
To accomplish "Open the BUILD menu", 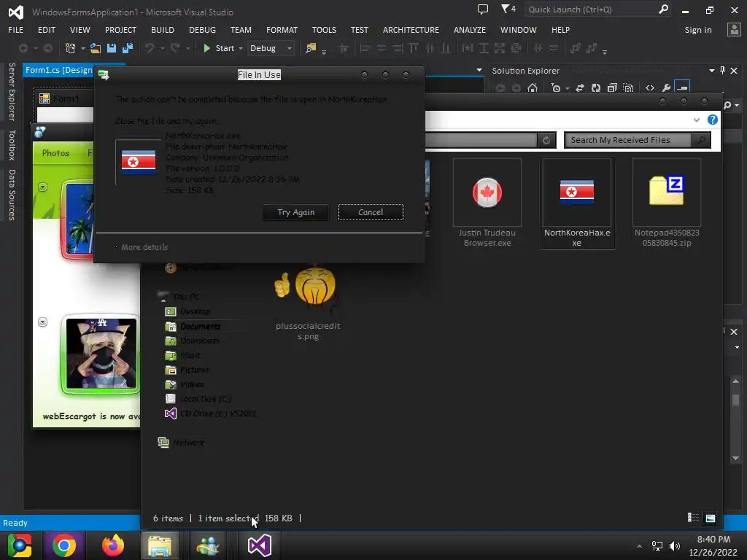I will 163,29.
